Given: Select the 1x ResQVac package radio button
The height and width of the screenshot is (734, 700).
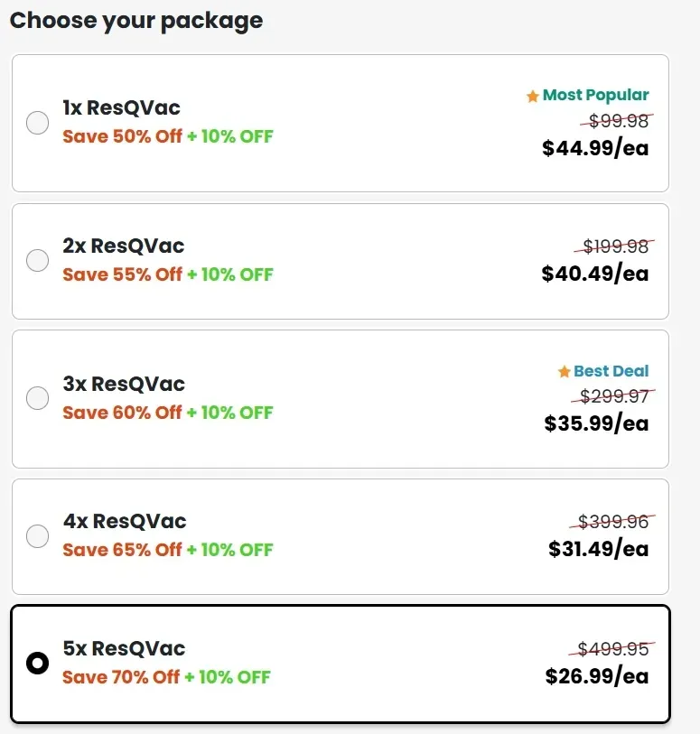Looking at the screenshot, I should pyautogui.click(x=37, y=122).
